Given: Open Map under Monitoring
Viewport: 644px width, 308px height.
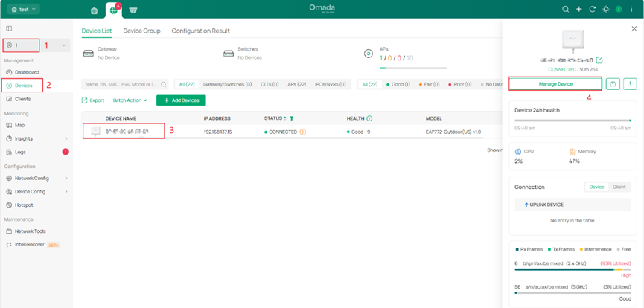Looking at the screenshot, I should (19, 125).
